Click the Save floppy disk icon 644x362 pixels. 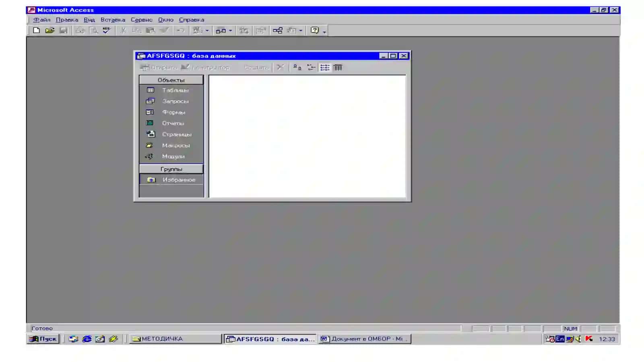click(63, 30)
